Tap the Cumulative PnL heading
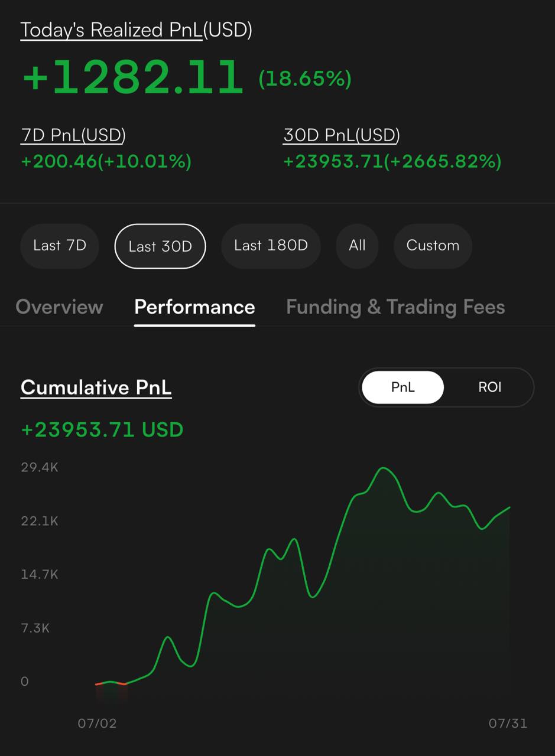The height and width of the screenshot is (756, 555). 96,387
